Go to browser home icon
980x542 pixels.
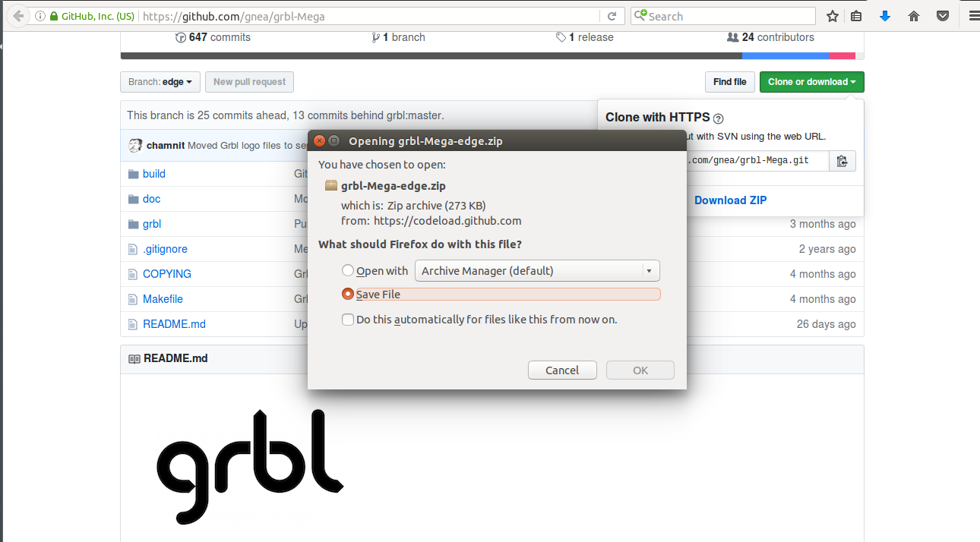[x=914, y=16]
